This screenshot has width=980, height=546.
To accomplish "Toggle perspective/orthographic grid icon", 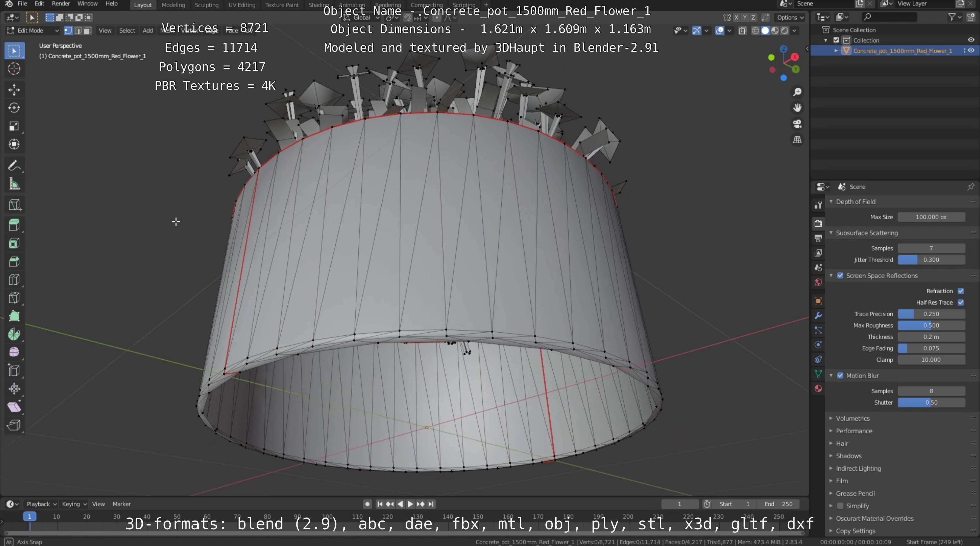I will click(x=797, y=140).
